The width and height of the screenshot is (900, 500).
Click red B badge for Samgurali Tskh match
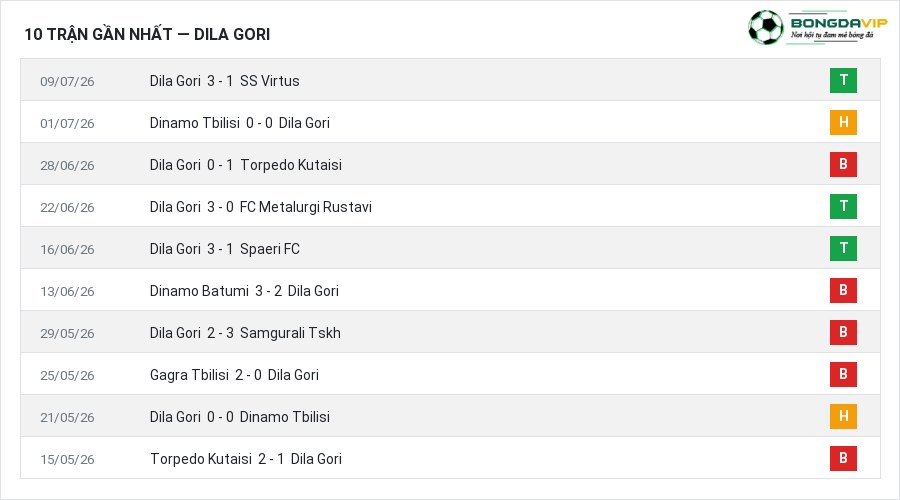pos(843,332)
